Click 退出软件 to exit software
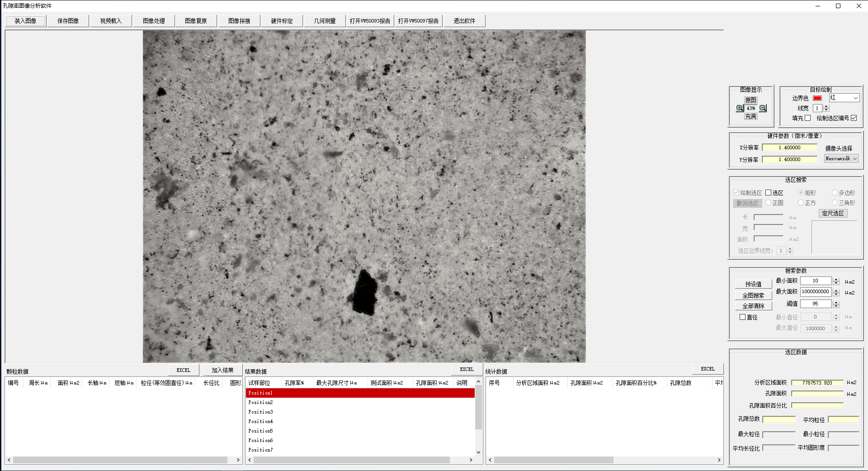 tap(464, 21)
